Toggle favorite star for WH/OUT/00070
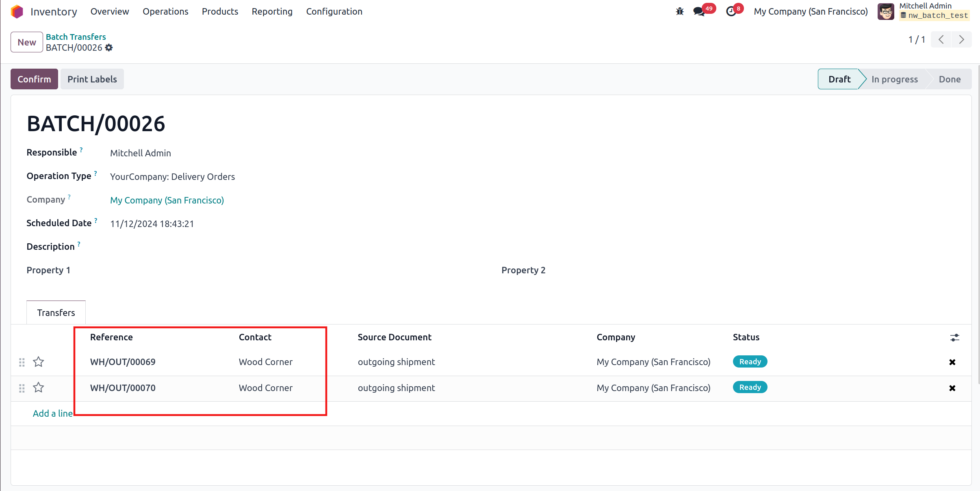 [39, 388]
